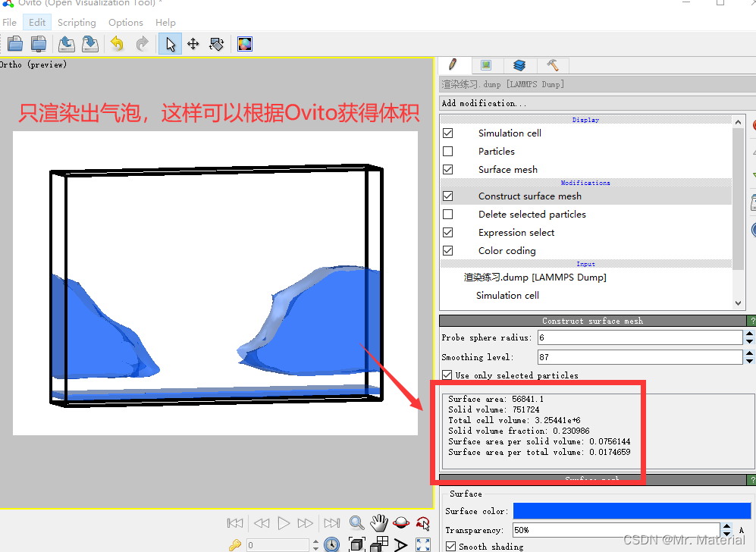Open a file with the Import File icon

[x=15, y=44]
